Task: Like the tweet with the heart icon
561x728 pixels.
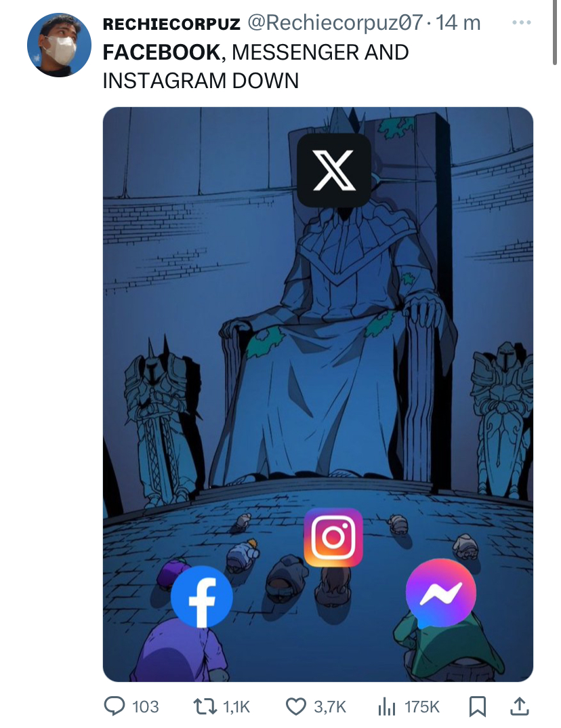Action: point(295,706)
